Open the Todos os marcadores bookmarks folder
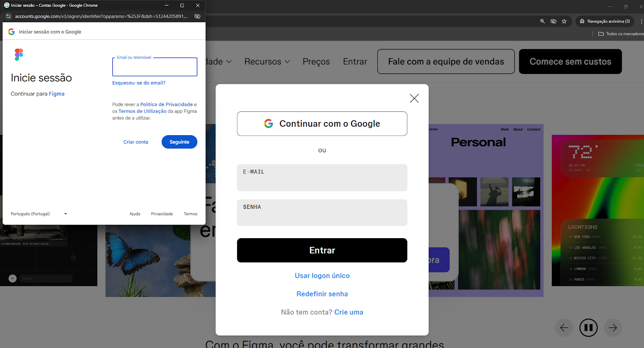644x348 pixels. pos(621,34)
